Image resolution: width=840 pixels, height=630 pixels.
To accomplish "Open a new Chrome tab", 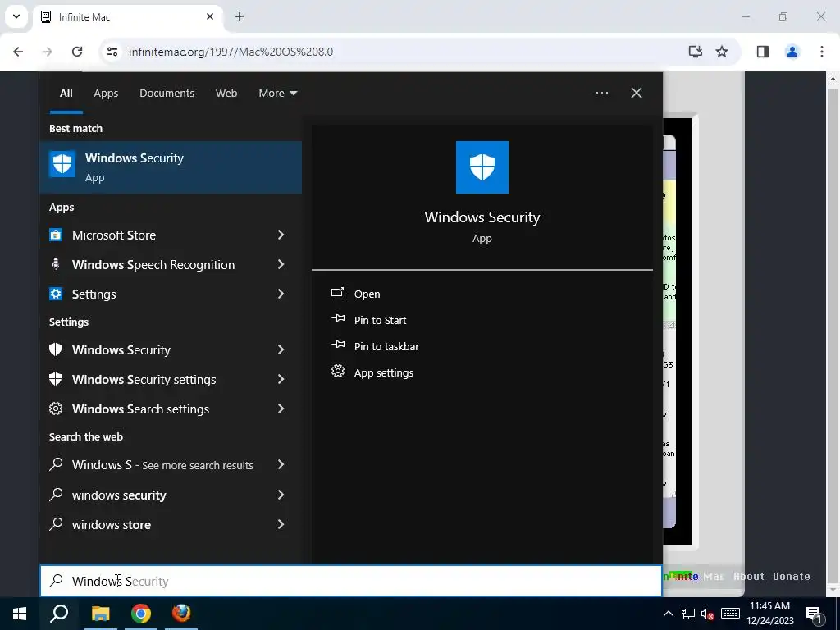I will coord(240,16).
